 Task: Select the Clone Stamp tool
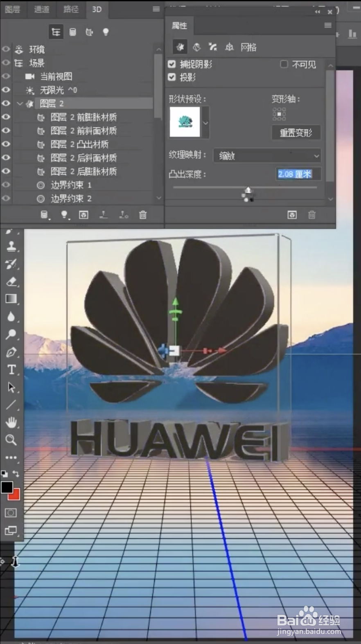pos(11,246)
